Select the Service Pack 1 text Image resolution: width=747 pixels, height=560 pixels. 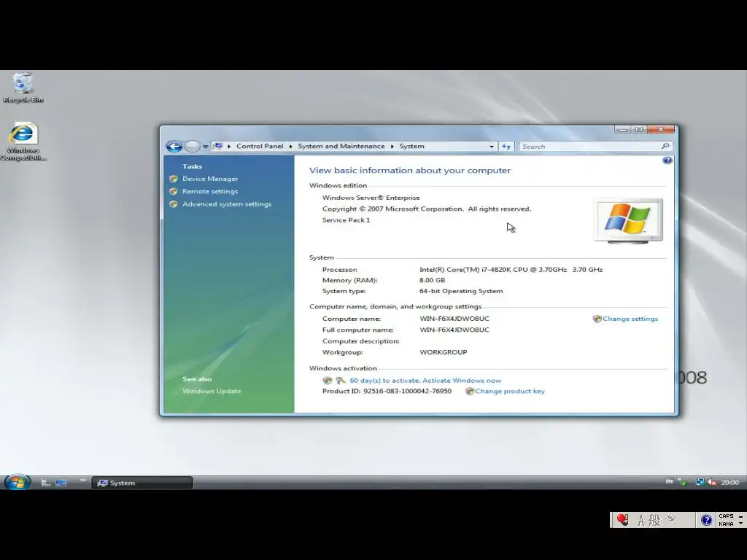click(346, 220)
